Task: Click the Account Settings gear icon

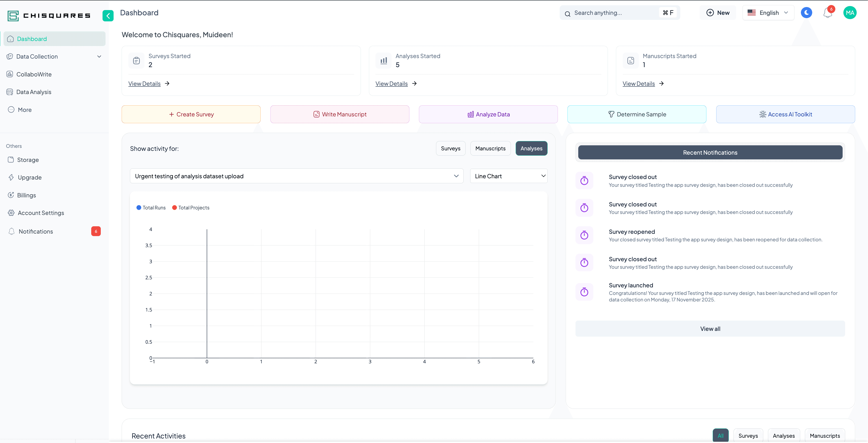Action: (x=11, y=213)
